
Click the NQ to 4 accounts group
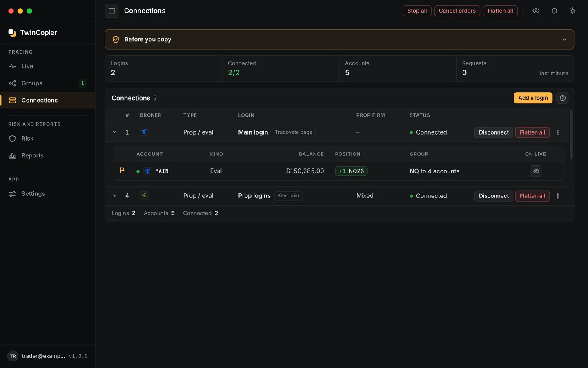click(434, 171)
